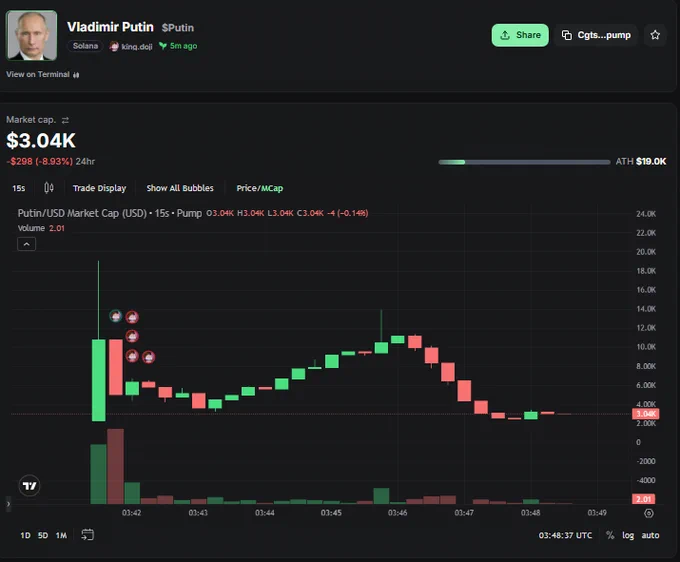
Task: Open the Vladimir Putin token avatar
Action: tap(31, 36)
